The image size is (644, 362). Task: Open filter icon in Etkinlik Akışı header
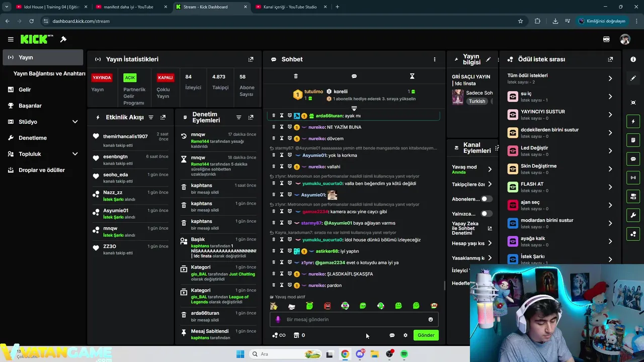pyautogui.click(x=151, y=117)
